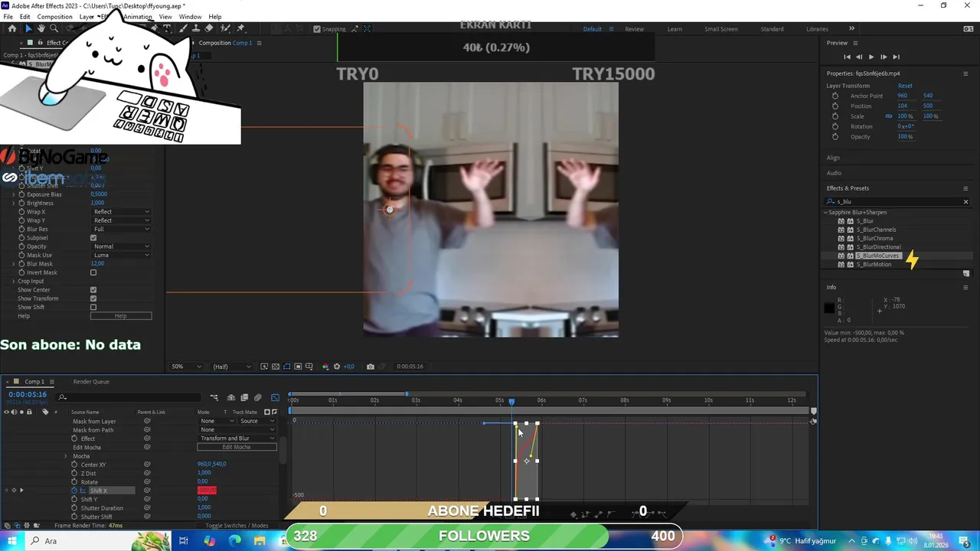
Task: Switch to the Review workspace
Action: point(634,29)
